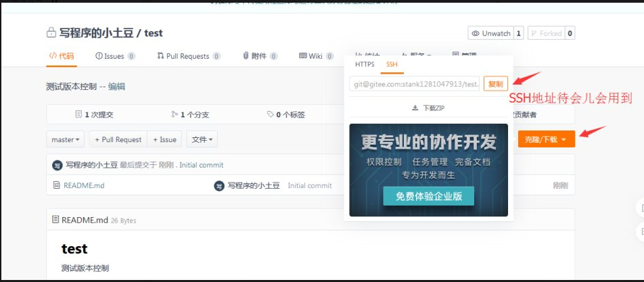Image resolution: width=644 pixels, height=282 pixels.
Task: Click the + Pull Request button
Action: pos(118,139)
